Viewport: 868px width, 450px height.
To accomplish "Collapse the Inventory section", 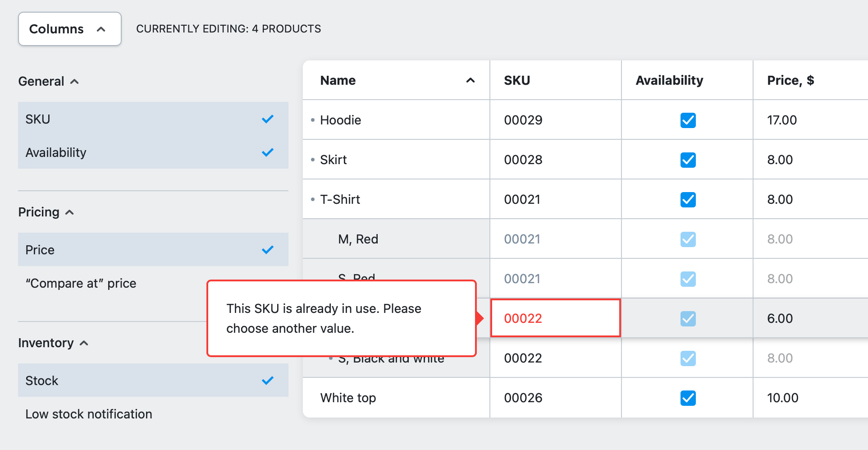I will coord(84,343).
